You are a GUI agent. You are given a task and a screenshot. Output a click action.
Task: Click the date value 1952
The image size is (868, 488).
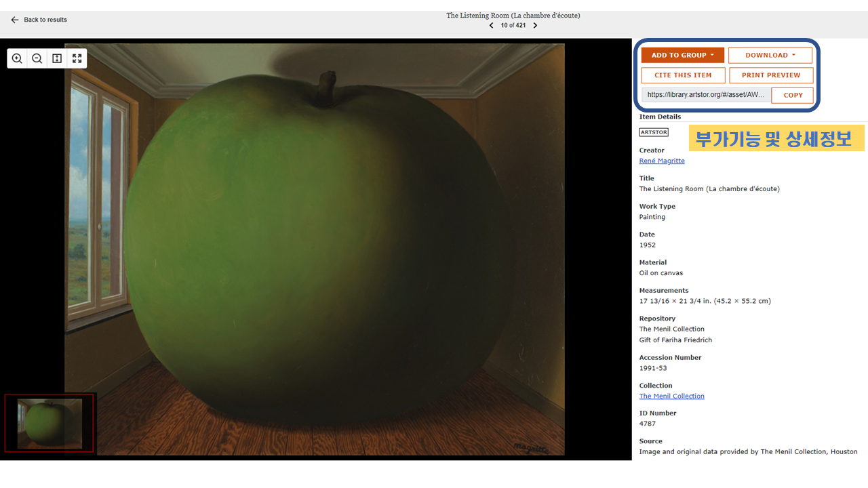pyautogui.click(x=648, y=245)
